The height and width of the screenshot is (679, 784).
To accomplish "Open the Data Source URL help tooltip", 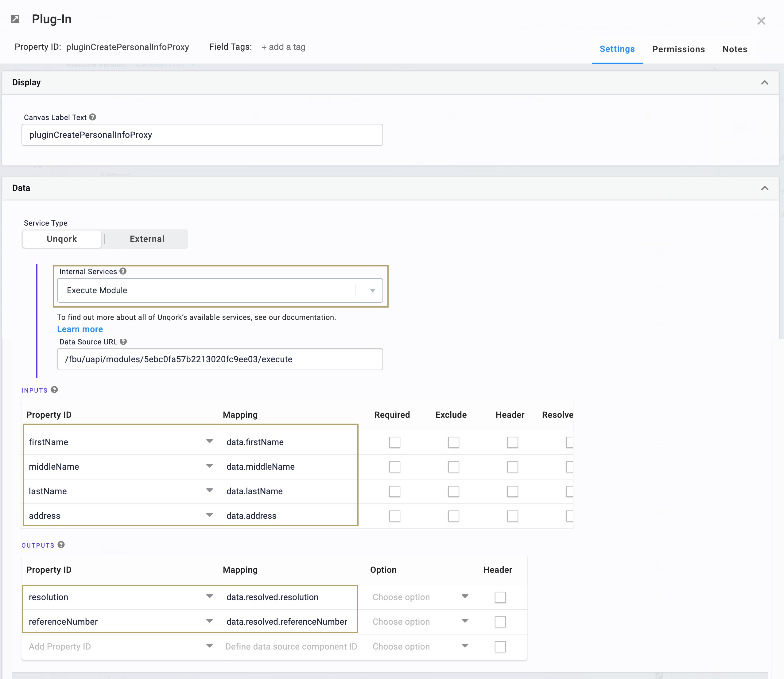I will tap(123, 341).
